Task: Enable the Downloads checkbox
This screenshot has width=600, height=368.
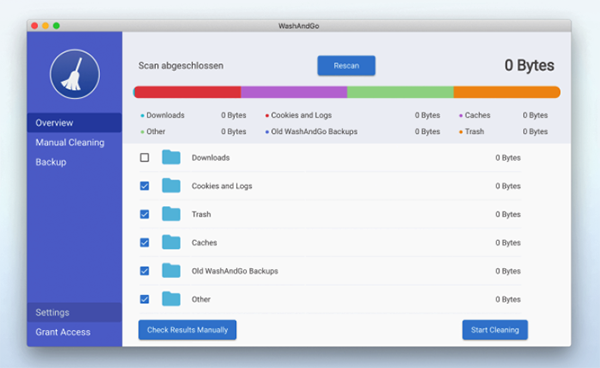Action: pyautogui.click(x=144, y=158)
